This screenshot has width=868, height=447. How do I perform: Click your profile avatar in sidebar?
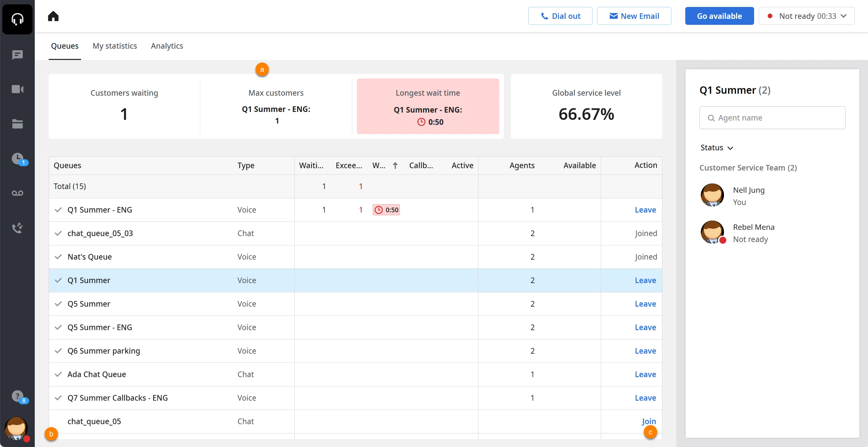tap(16, 428)
